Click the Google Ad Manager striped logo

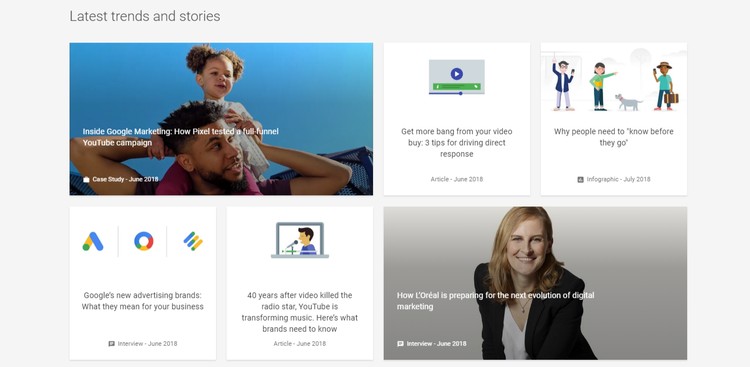(x=193, y=241)
